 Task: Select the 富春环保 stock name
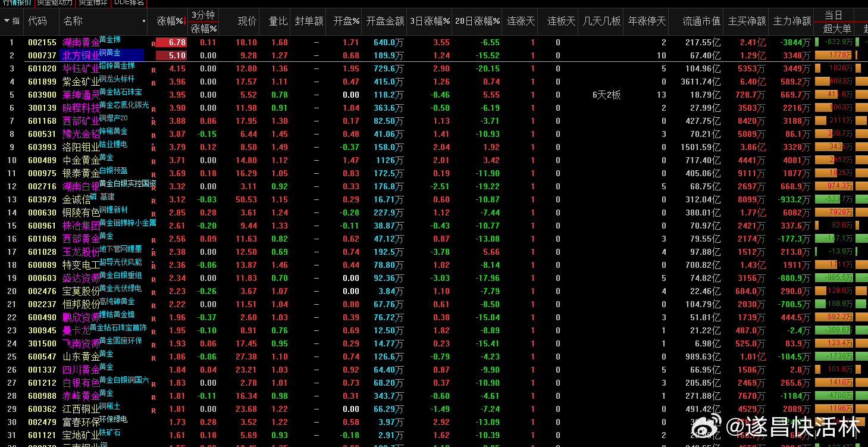click(81, 422)
